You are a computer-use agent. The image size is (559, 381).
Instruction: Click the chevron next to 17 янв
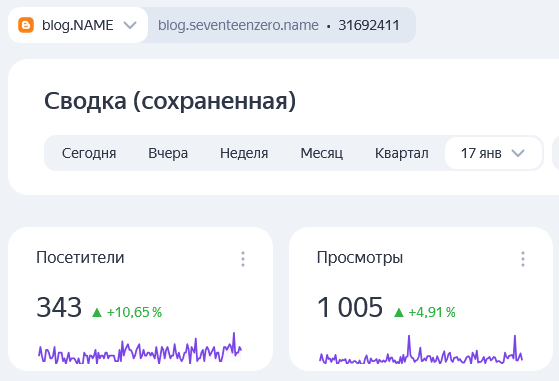click(x=518, y=153)
